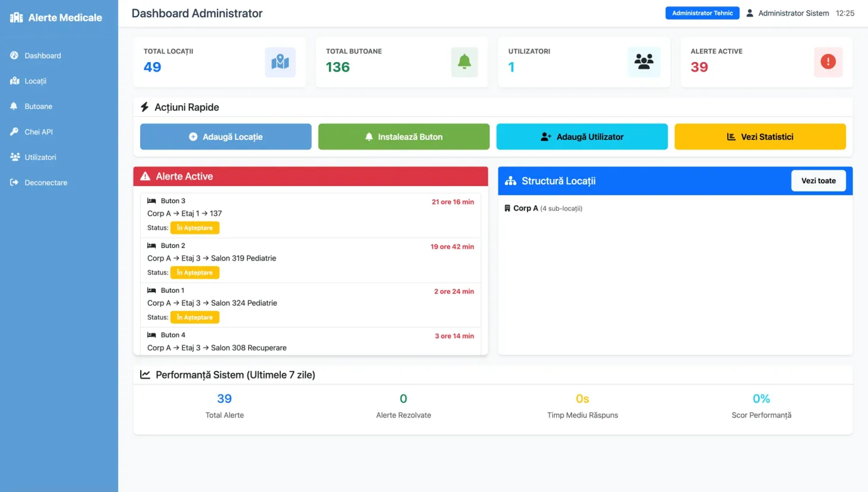Image resolution: width=868 pixels, height=492 pixels.
Task: Click the Vezi toate button
Action: pyautogui.click(x=818, y=181)
